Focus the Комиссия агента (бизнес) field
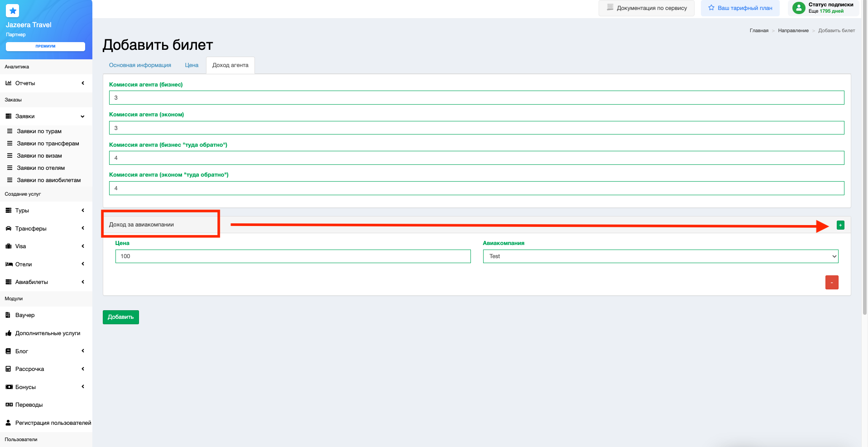Viewport: 868px width, 447px height. click(x=476, y=98)
